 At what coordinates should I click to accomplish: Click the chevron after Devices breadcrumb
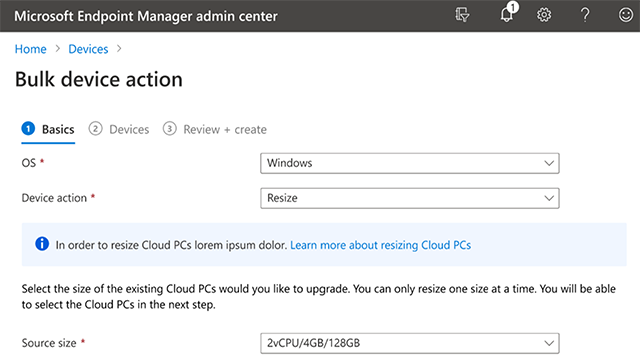pos(119,49)
